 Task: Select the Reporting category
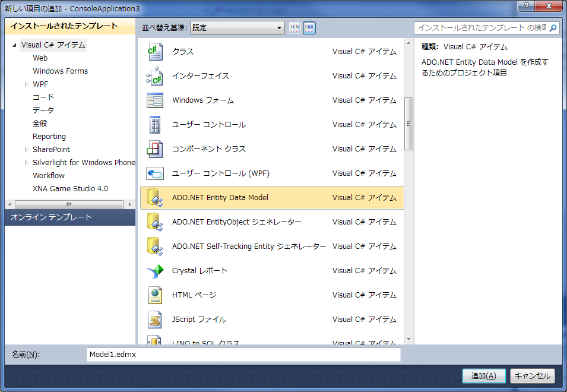tap(49, 137)
